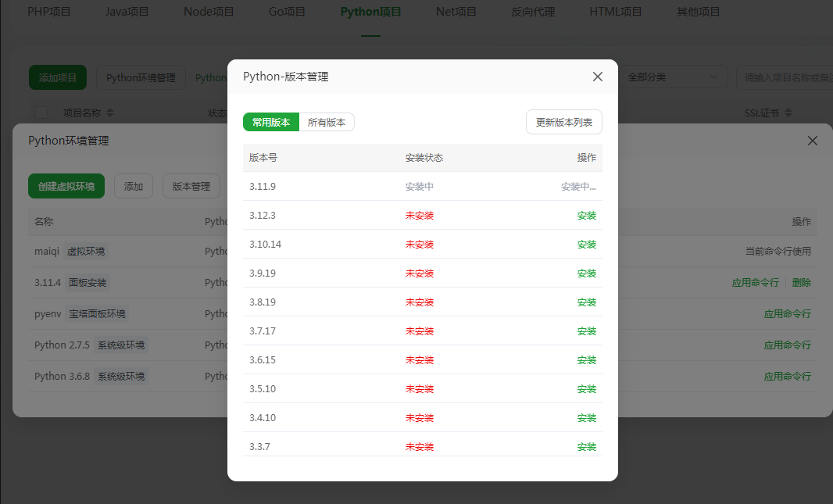Viewport: 833px width, 504px height.
Task: Switch to 常用版本 version filter
Action: (x=271, y=122)
